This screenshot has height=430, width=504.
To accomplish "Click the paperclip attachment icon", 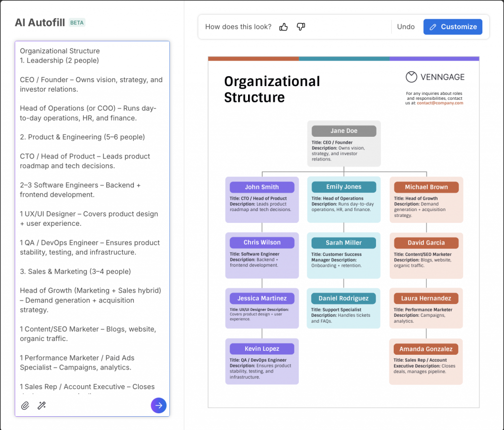I will [x=25, y=405].
